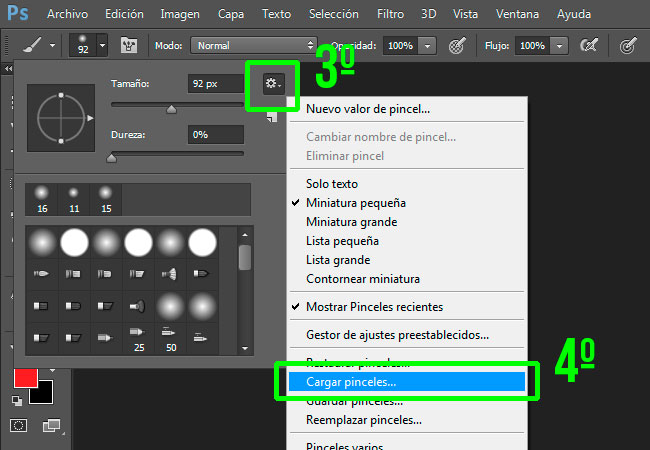This screenshot has width=650, height=450.
Task: Toggle the Brush panel icon
Action: tap(129, 45)
